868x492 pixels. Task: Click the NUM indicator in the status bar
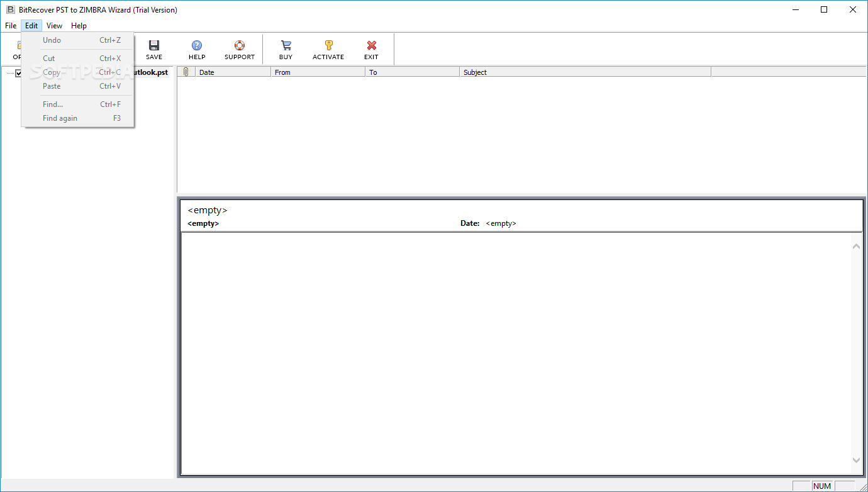(822, 486)
